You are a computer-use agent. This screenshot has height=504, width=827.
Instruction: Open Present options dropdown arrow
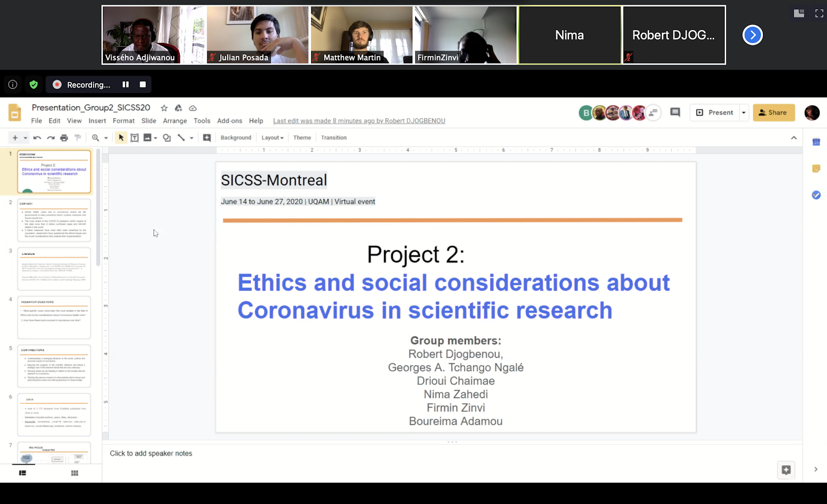744,112
